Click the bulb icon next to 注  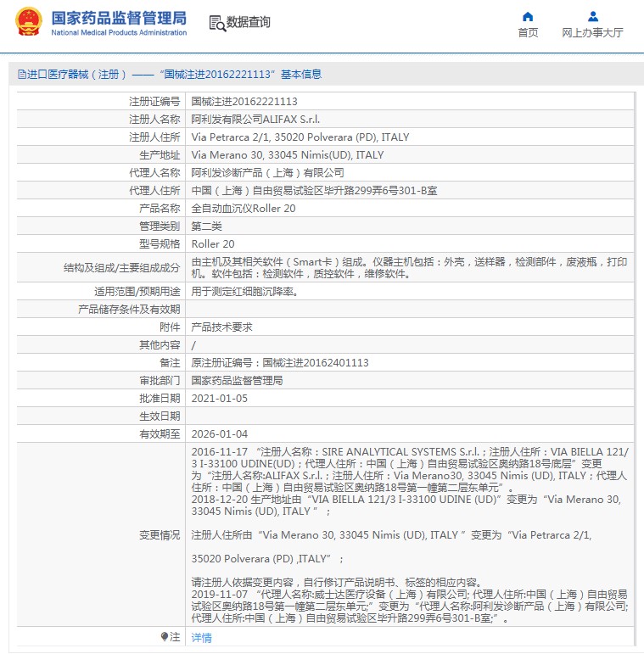(165, 637)
